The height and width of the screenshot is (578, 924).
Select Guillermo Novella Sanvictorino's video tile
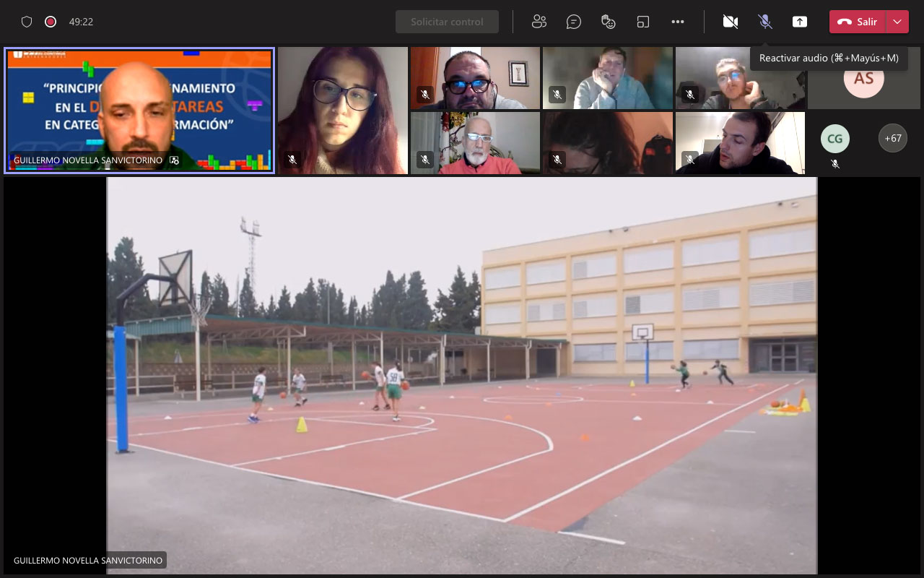(x=139, y=110)
